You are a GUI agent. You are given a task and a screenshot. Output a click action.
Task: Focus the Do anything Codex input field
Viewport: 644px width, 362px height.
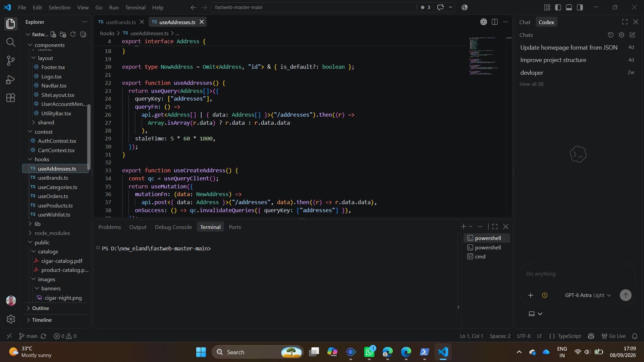[578, 274]
